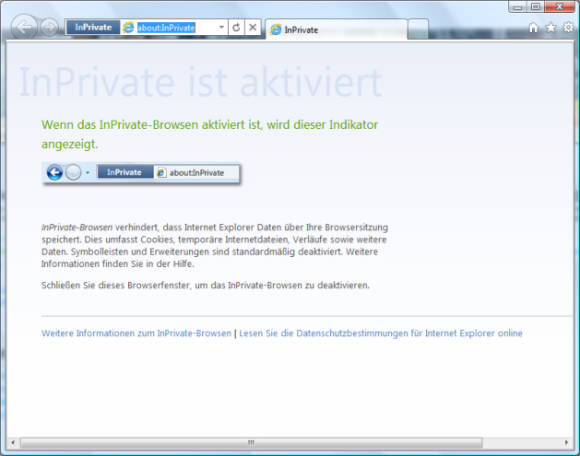Open the Tools gear menu
Image resolution: width=580 pixels, height=456 pixels.
[569, 27]
